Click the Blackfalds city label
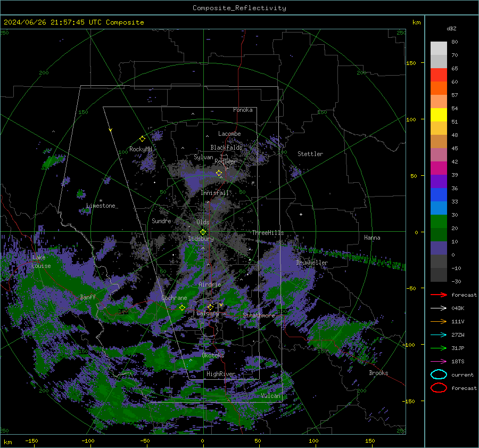Screen dimensions: 479x448 226,148
